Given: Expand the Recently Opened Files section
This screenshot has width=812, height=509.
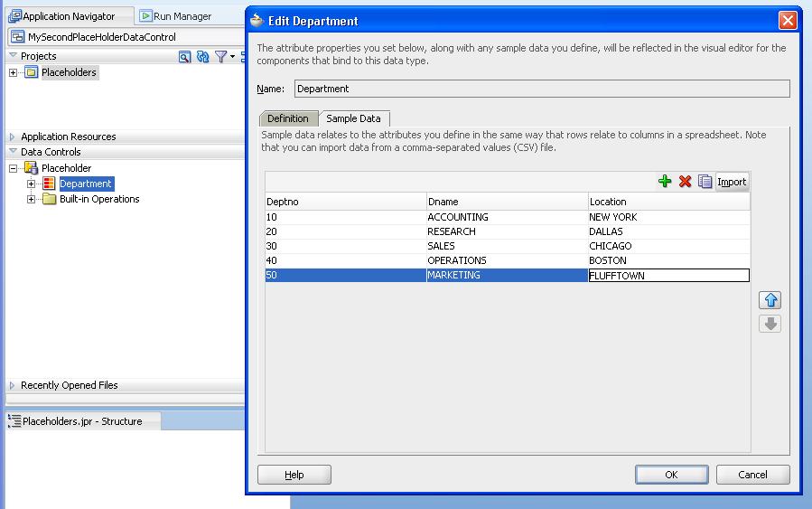Looking at the screenshot, I should (13, 385).
